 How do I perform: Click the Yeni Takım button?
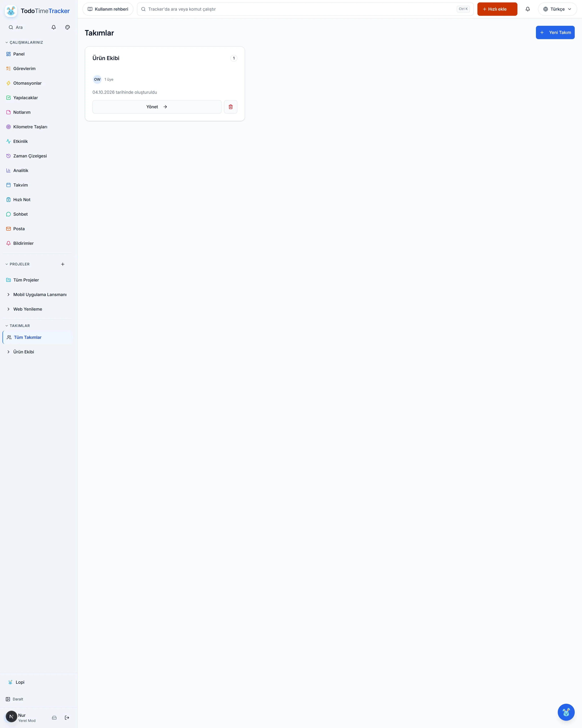pos(555,32)
